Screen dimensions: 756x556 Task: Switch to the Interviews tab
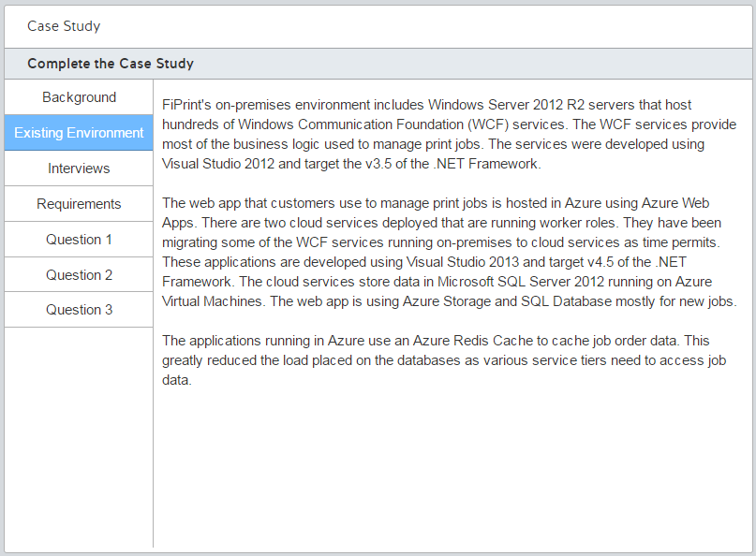(x=79, y=168)
